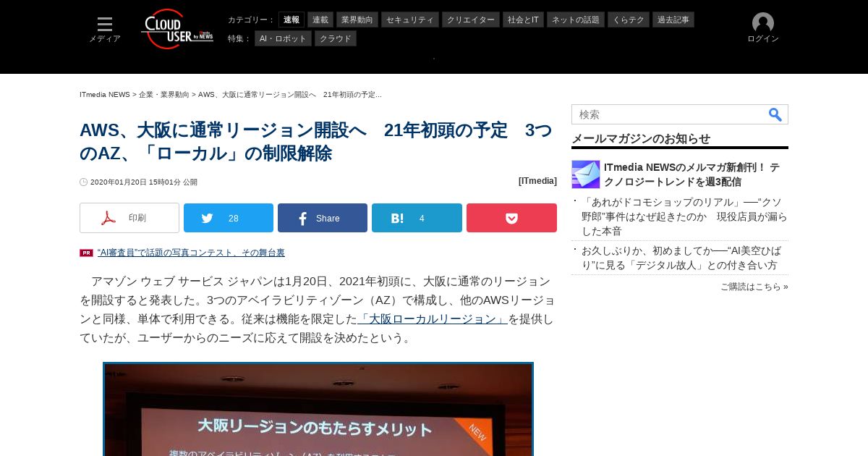Select the 速報 category tab
This screenshot has width=868, height=456.
tap(292, 20)
